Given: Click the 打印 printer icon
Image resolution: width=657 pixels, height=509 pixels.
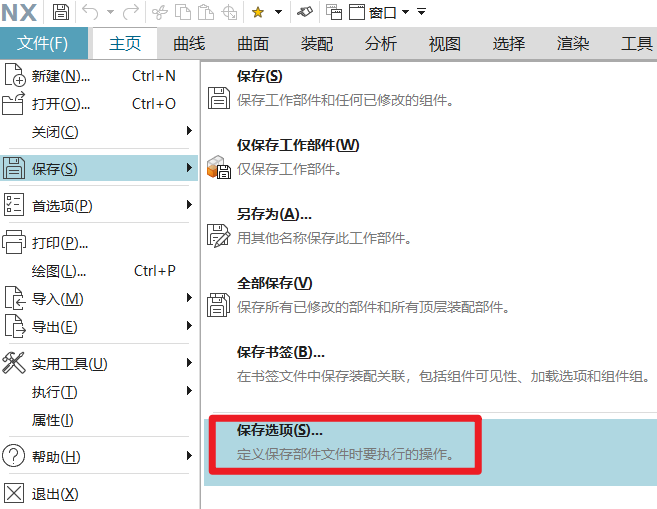Looking at the screenshot, I should [x=14, y=242].
